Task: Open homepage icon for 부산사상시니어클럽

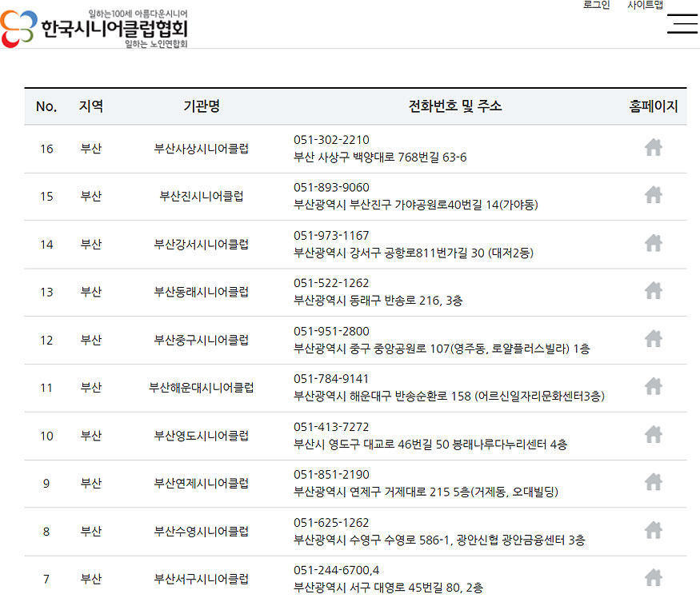Action: [654, 147]
